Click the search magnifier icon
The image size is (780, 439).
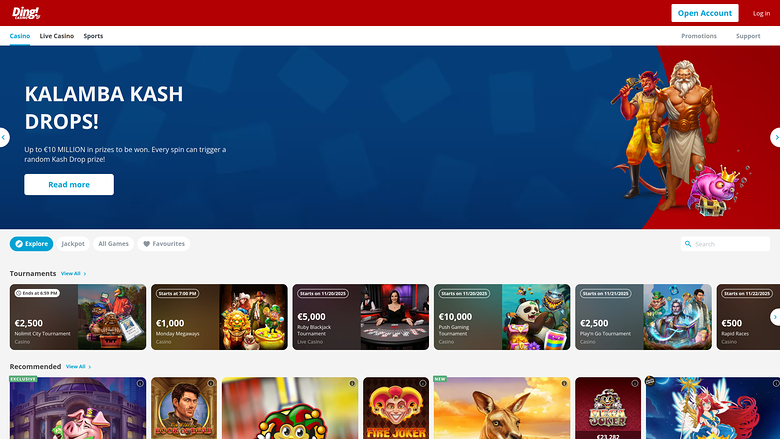689,244
